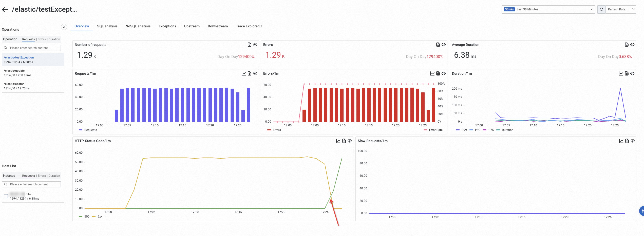Collapse the Operations sidebar with double-chevron
Image resolution: width=644 pixels, height=236 pixels.
coord(64,27)
